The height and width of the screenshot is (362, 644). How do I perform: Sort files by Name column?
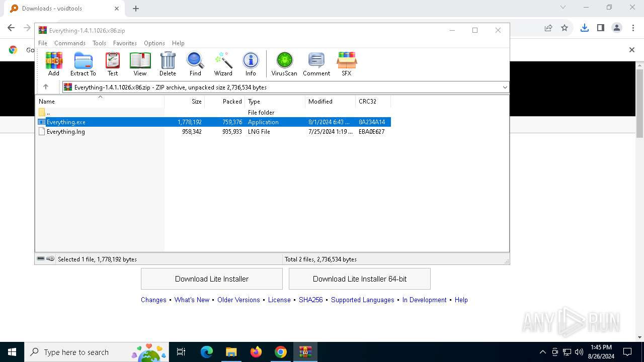(100, 101)
